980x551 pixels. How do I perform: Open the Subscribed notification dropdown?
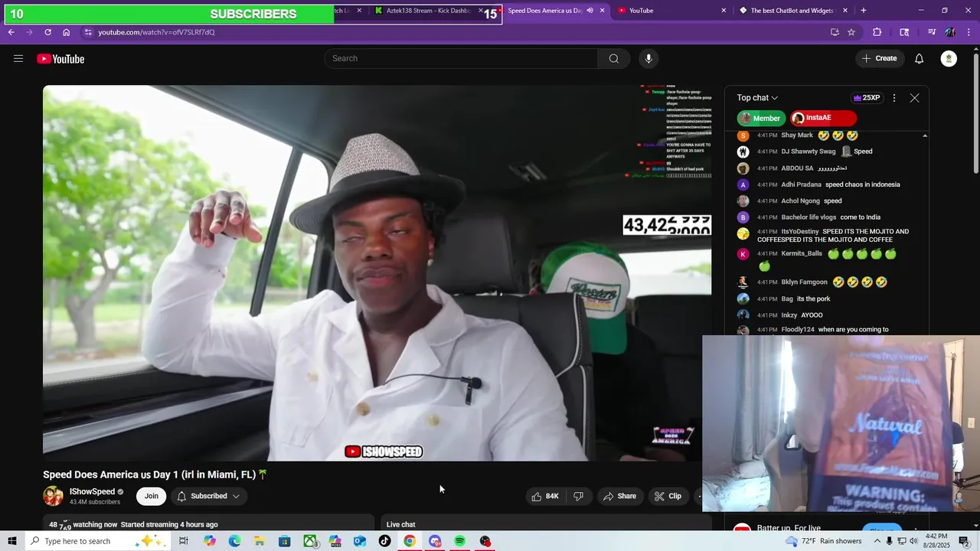click(208, 496)
